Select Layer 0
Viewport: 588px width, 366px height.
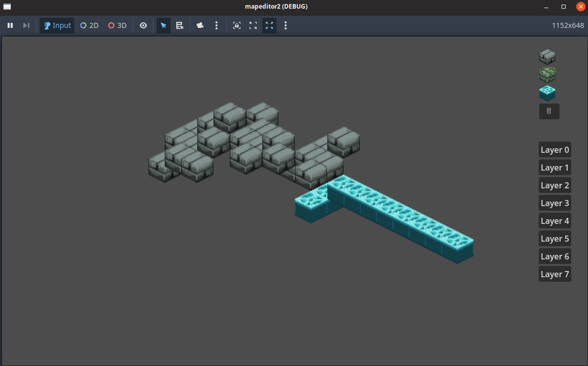[554, 150]
